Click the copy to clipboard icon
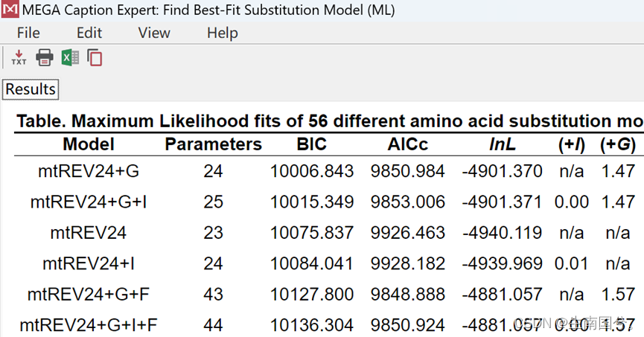The width and height of the screenshot is (644, 337). (x=95, y=57)
